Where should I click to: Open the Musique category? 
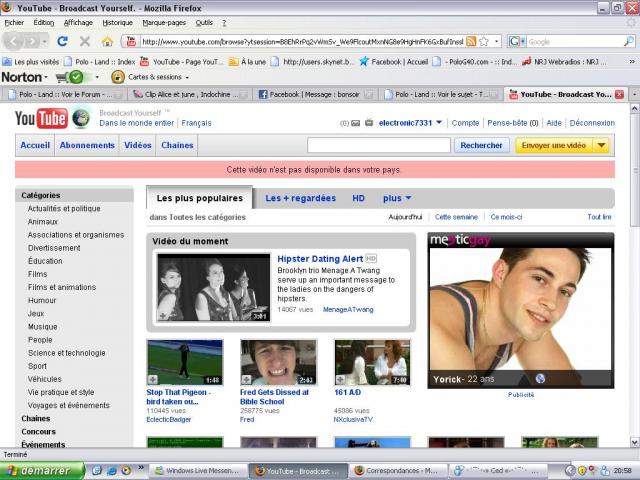pos(43,327)
